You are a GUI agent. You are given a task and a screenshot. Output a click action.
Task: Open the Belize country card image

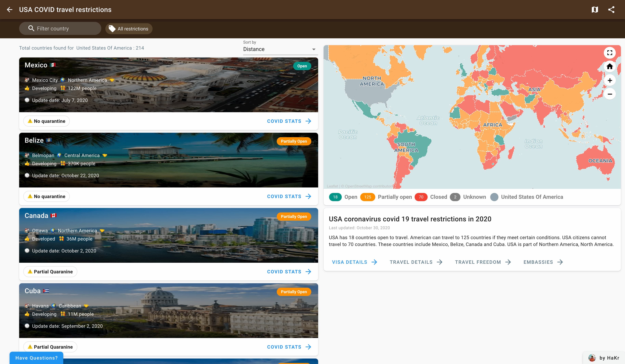point(168,160)
